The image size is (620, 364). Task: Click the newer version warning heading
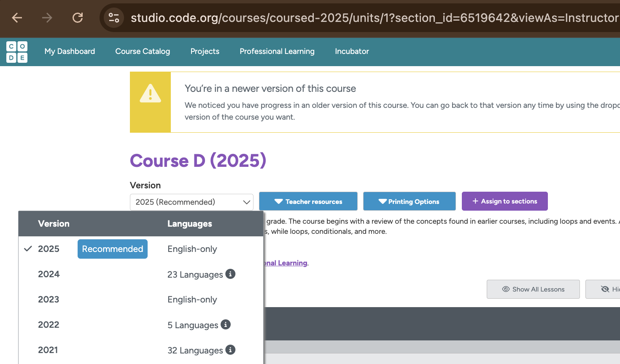(270, 88)
